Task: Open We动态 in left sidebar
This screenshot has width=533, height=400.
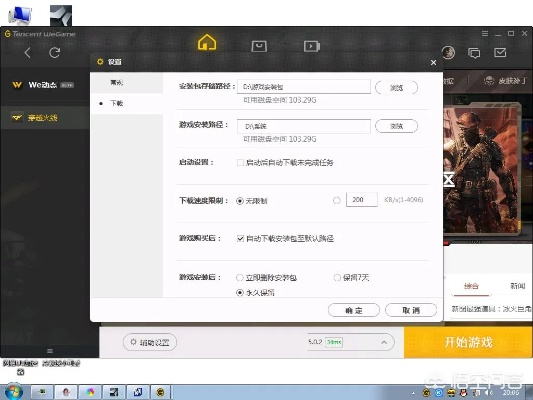Action: tap(45, 85)
